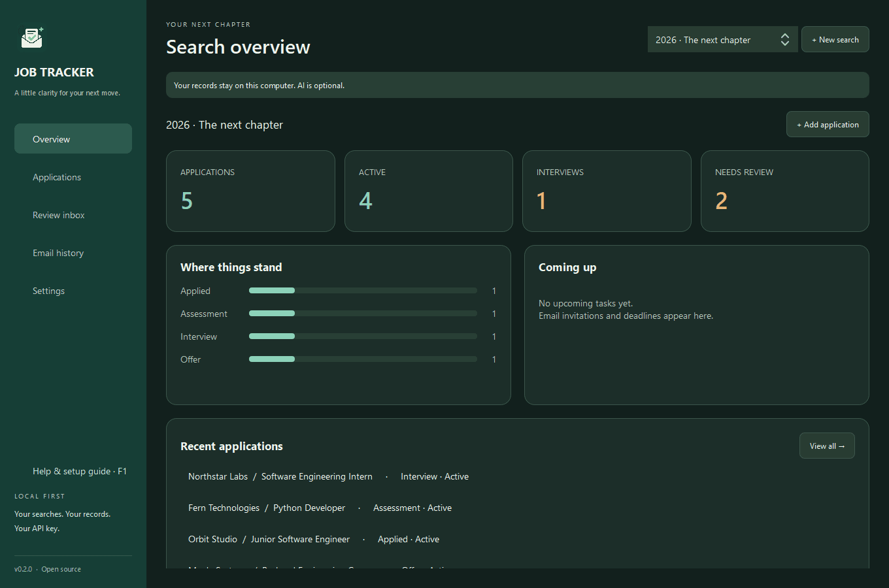Click the Needs Review stat card showing 2
The height and width of the screenshot is (588, 889).
[785, 191]
